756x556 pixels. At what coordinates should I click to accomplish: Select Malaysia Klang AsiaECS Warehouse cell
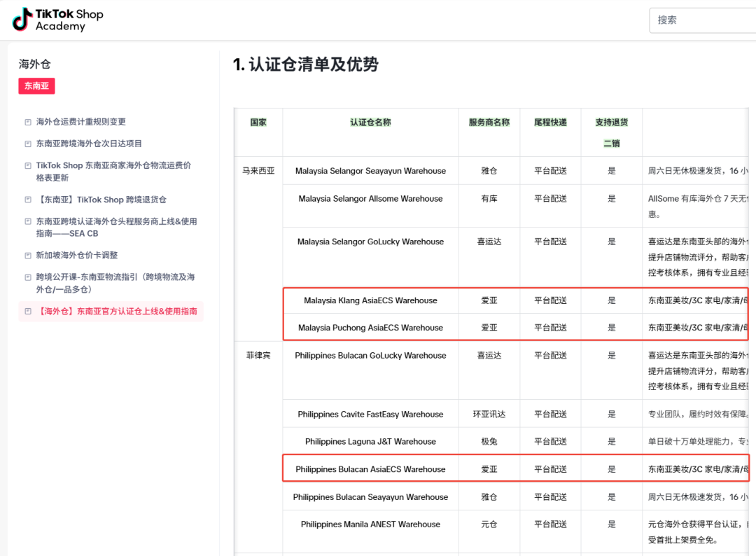(x=370, y=300)
